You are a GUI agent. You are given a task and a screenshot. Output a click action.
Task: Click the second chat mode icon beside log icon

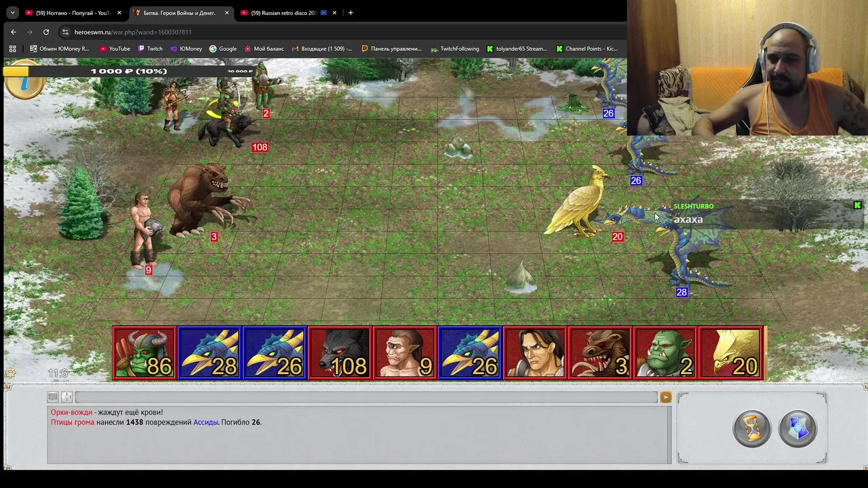pyautogui.click(x=66, y=396)
